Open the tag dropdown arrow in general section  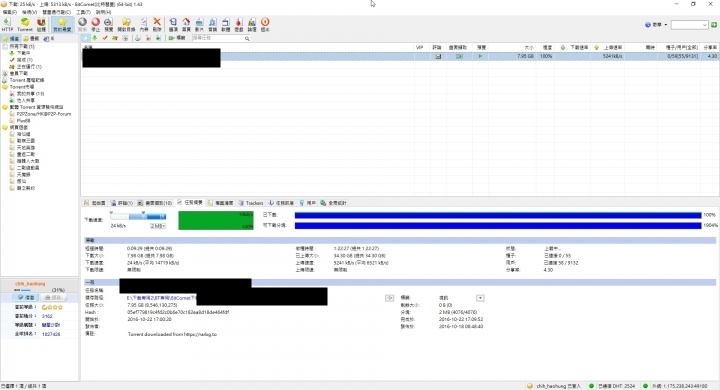[480, 298]
